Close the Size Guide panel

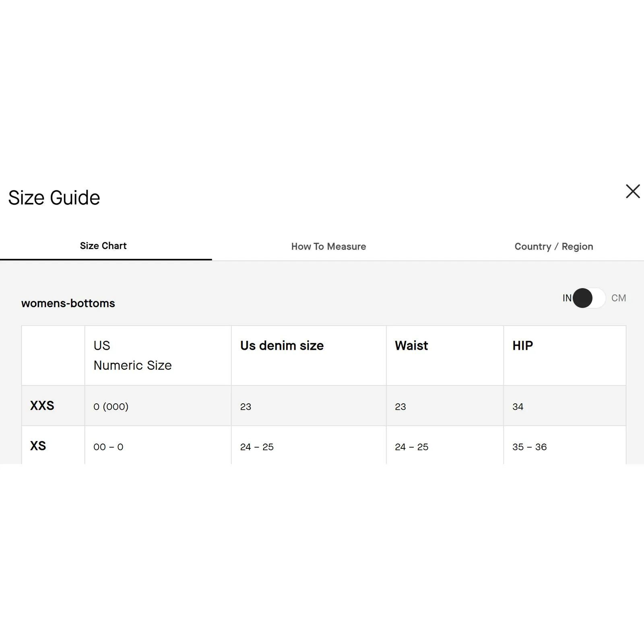pyautogui.click(x=633, y=191)
